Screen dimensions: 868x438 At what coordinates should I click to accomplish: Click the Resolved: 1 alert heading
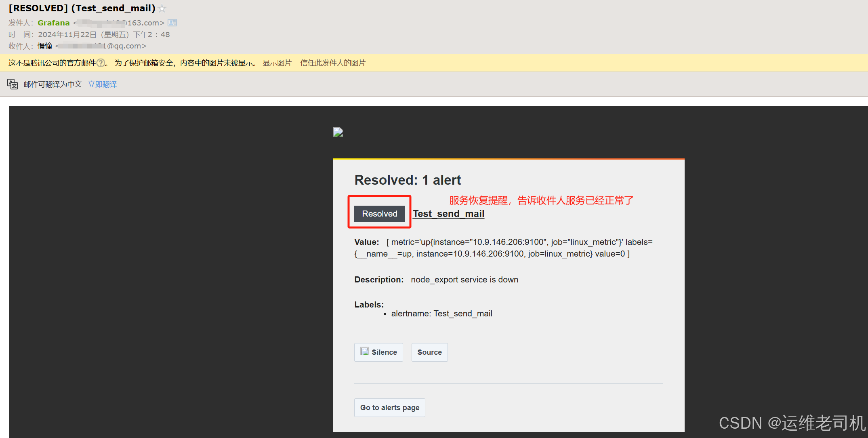(x=408, y=180)
